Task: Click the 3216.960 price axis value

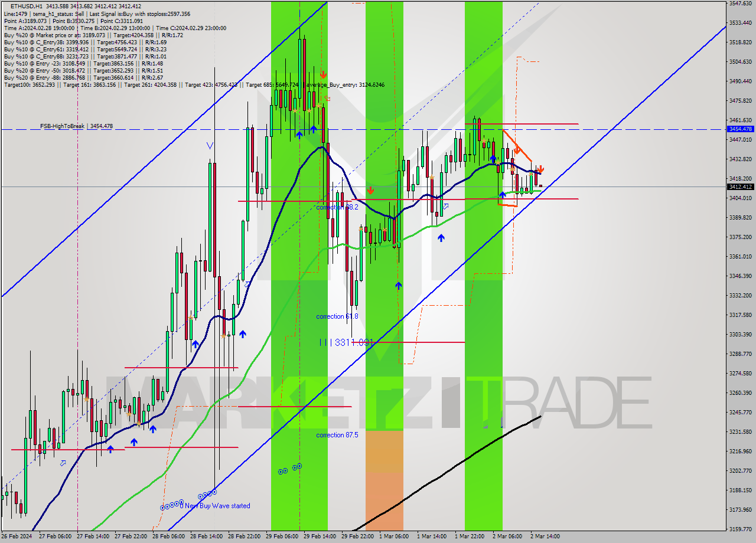Action: click(740, 451)
